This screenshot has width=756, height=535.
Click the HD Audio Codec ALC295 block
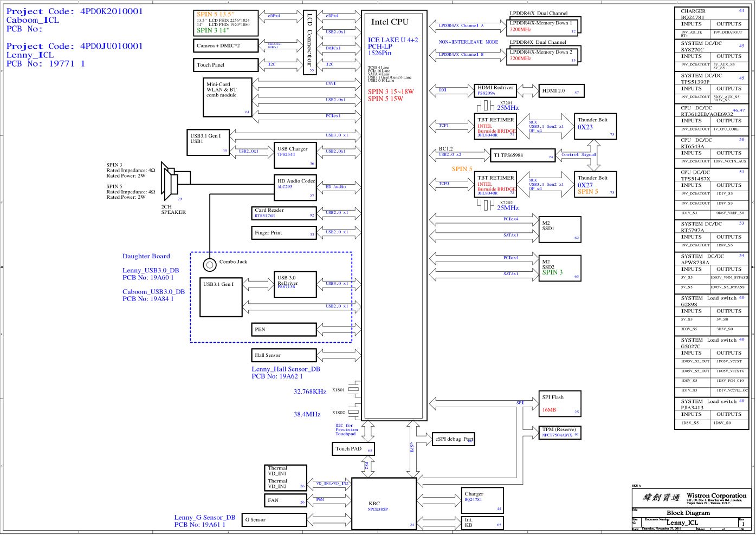click(296, 187)
